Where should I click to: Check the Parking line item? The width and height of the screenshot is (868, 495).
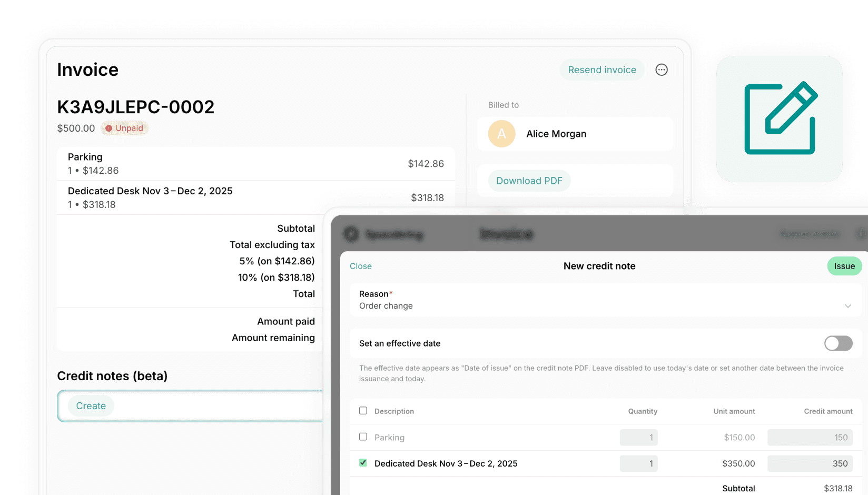[363, 437]
